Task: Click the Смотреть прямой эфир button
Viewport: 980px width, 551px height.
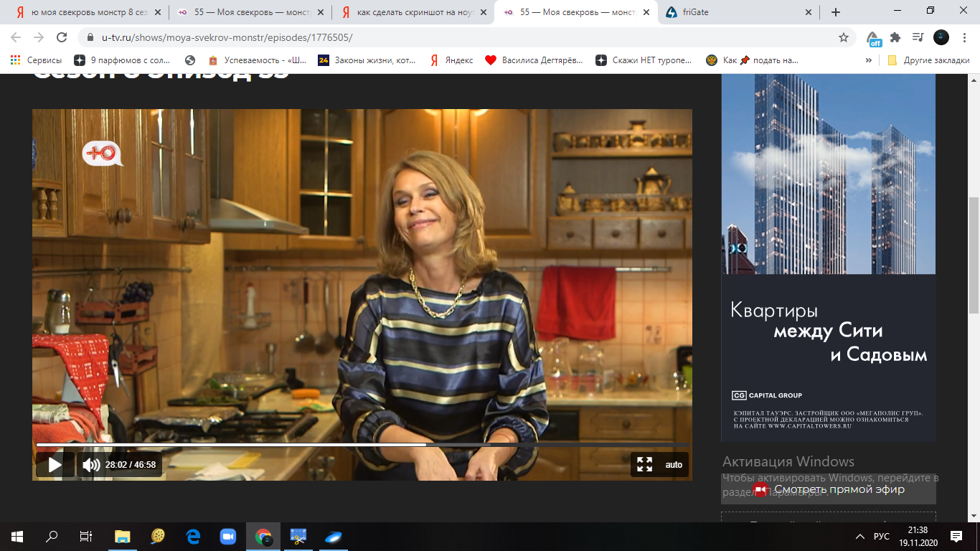Action: tap(829, 489)
